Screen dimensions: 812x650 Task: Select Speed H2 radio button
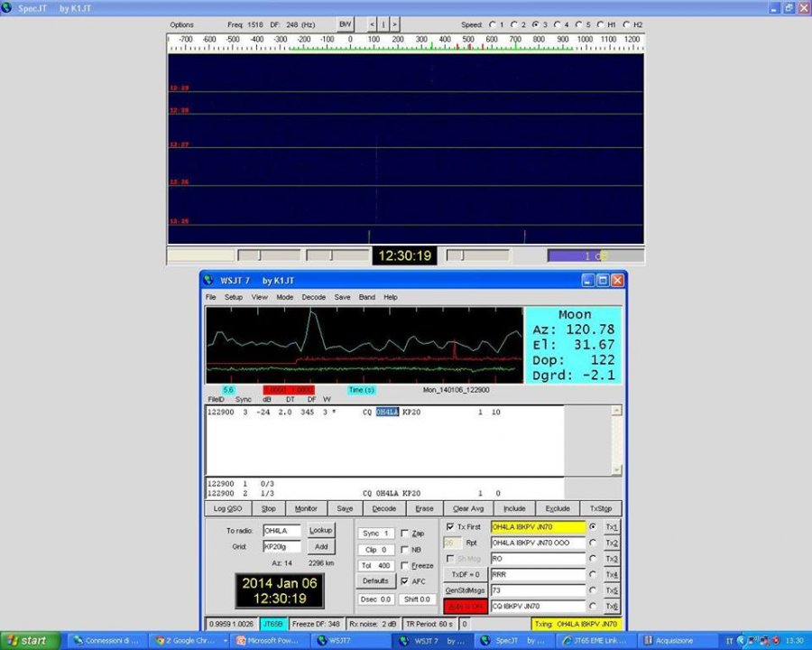click(x=627, y=24)
